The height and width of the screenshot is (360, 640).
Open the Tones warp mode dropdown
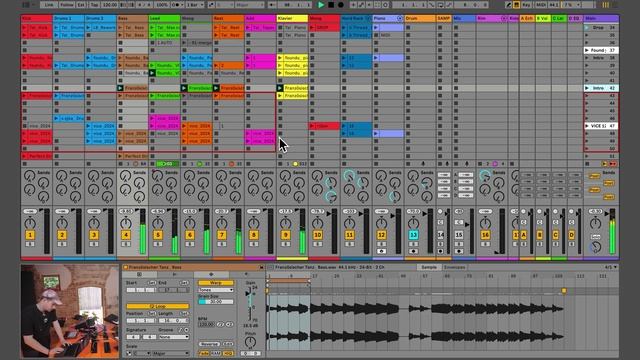click(216, 290)
